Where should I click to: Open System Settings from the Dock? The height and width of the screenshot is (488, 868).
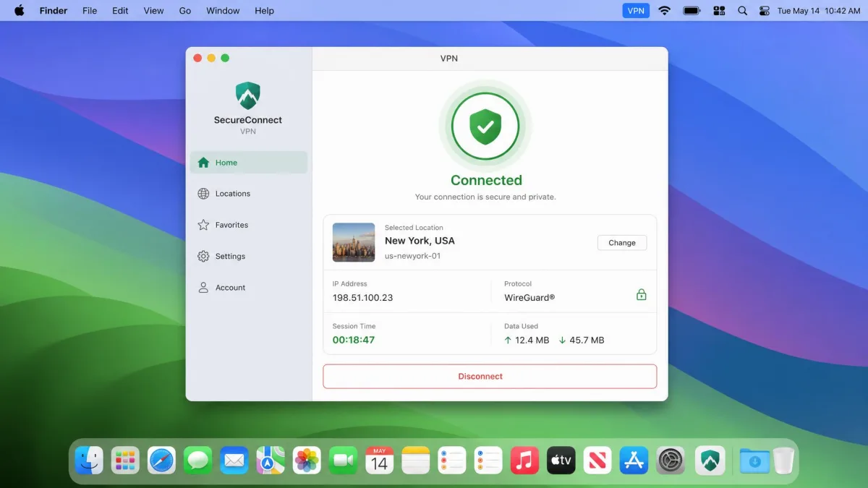[671, 460]
